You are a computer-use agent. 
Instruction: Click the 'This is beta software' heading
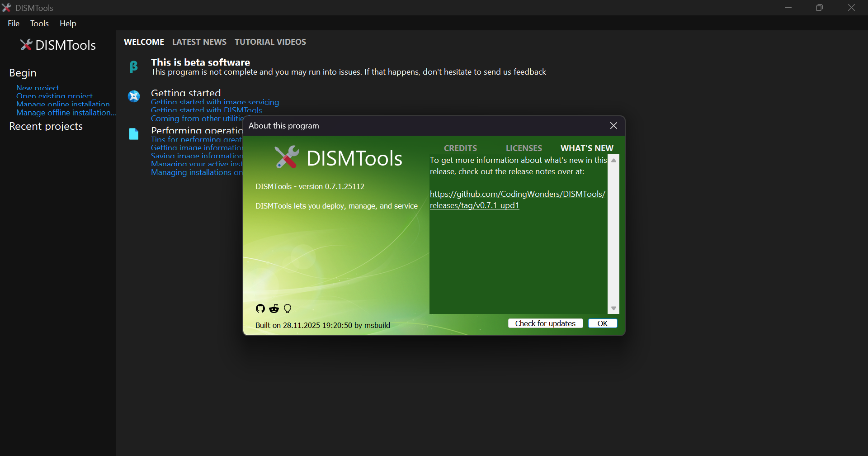pos(200,62)
